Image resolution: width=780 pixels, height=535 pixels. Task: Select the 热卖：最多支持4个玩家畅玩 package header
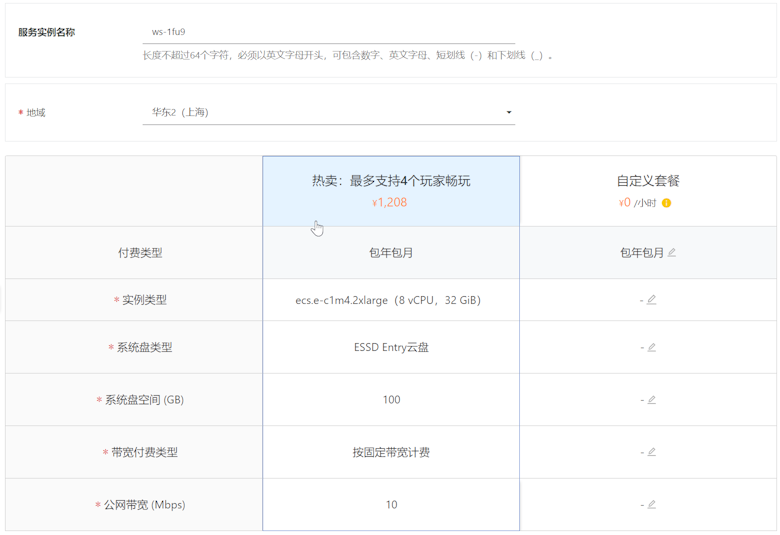pyautogui.click(x=391, y=181)
